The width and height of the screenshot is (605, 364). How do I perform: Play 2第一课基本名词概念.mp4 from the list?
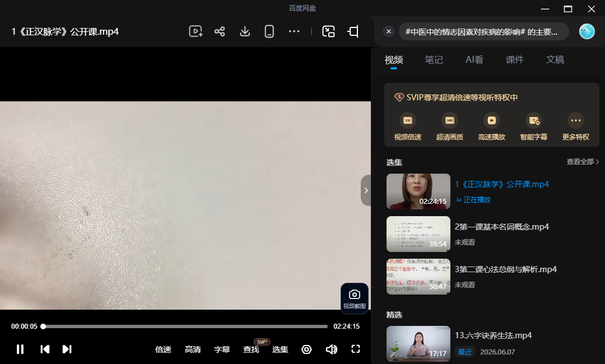pyautogui.click(x=501, y=227)
